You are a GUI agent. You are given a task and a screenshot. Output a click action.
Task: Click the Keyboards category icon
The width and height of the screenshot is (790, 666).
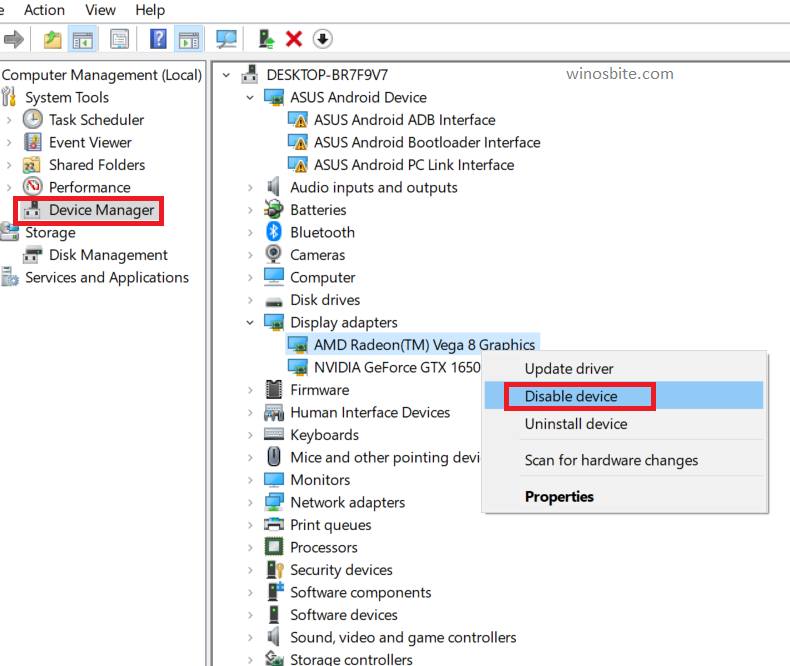(274, 434)
